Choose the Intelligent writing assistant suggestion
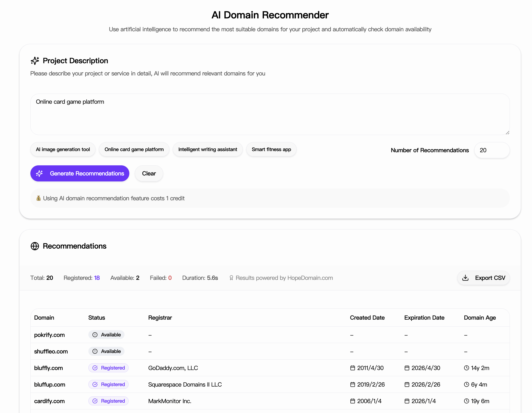The image size is (532, 413). pos(208,149)
